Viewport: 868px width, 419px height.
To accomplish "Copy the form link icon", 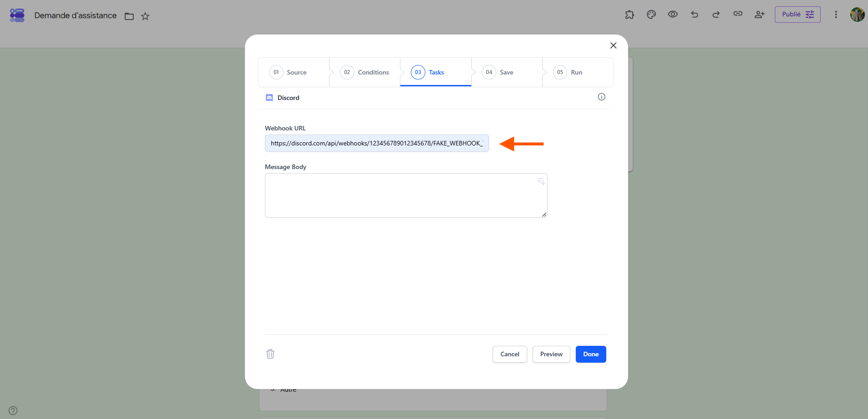I will (x=738, y=14).
